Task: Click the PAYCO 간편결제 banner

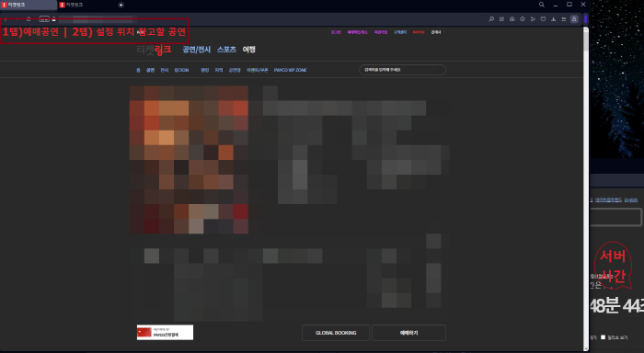Action: [165, 333]
